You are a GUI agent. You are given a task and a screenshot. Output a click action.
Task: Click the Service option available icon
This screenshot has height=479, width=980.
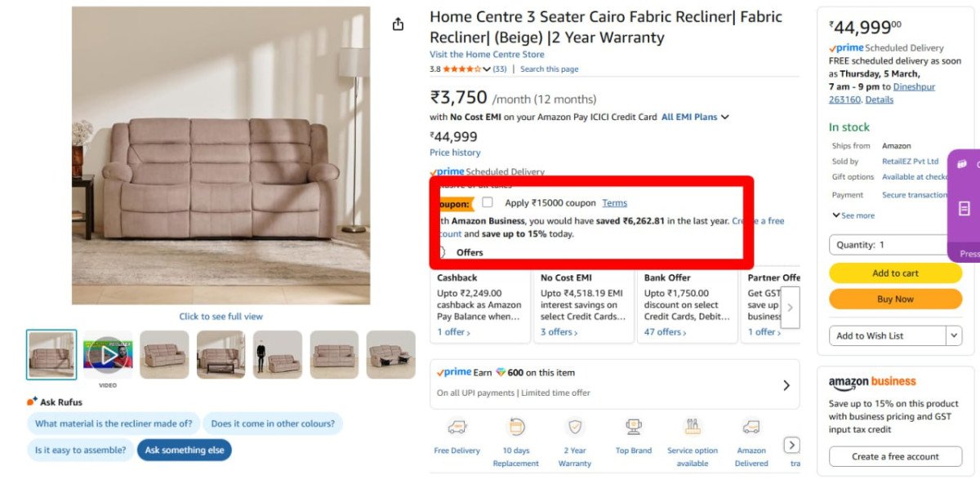693,427
